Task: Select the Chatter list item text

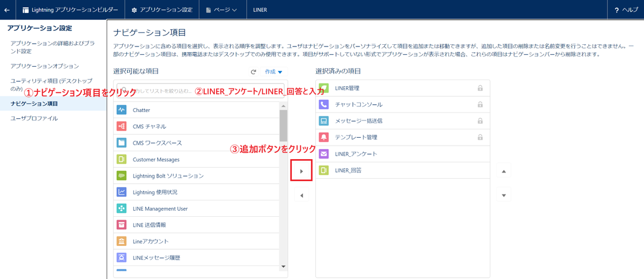Action: point(142,110)
